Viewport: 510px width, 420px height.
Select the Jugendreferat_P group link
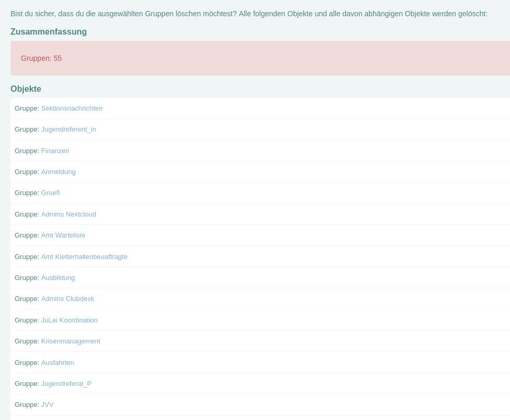click(x=66, y=384)
